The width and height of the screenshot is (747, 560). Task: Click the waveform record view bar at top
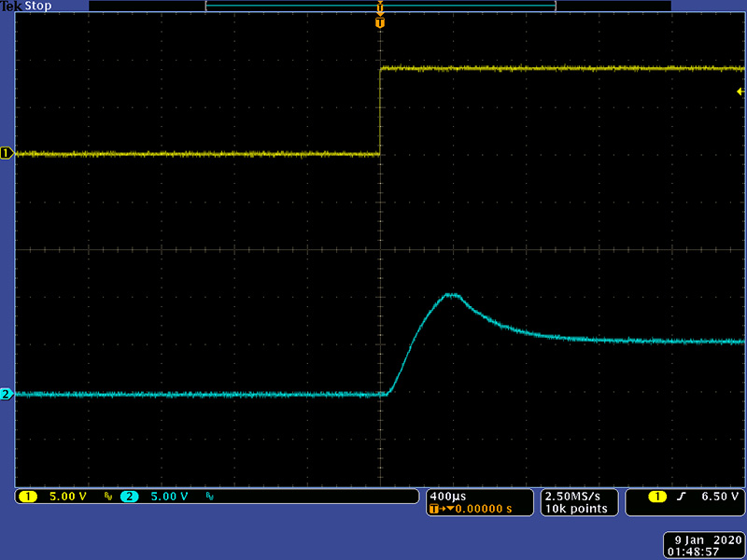click(x=379, y=7)
